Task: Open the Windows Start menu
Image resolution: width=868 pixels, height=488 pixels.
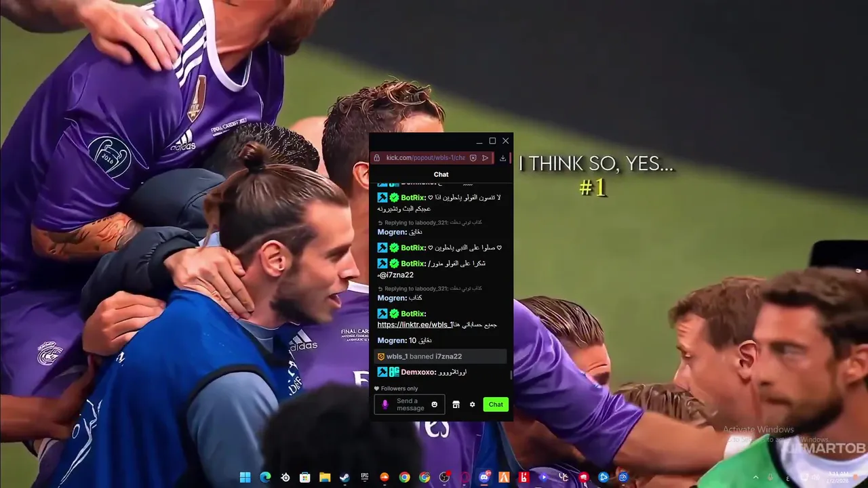Action: 245,477
